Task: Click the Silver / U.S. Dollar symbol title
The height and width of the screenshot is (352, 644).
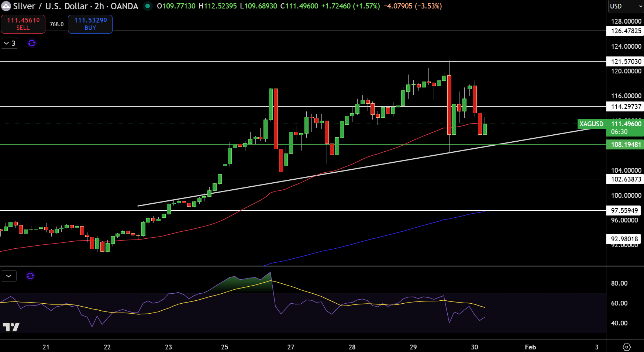Action: [76, 6]
